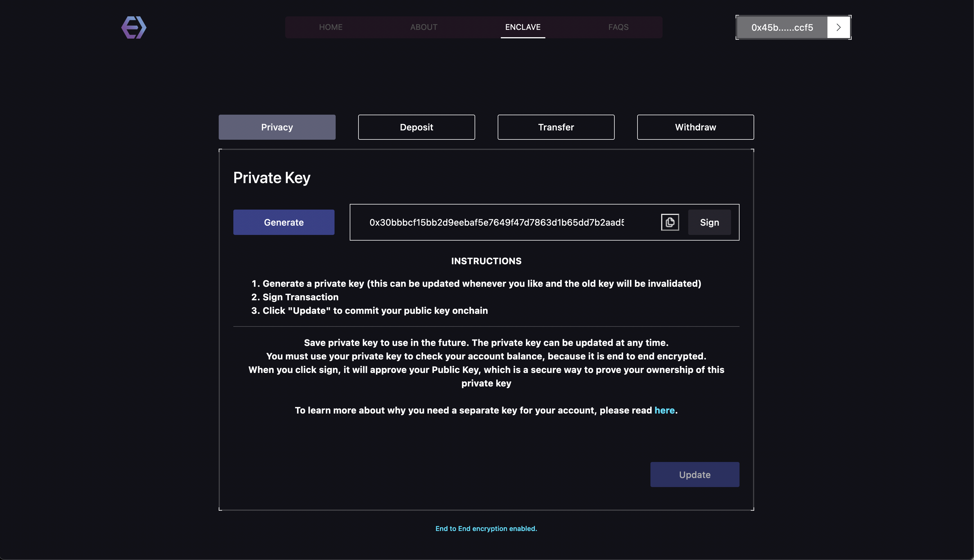Switch to the Transfer tab
974x560 pixels.
[x=556, y=127]
